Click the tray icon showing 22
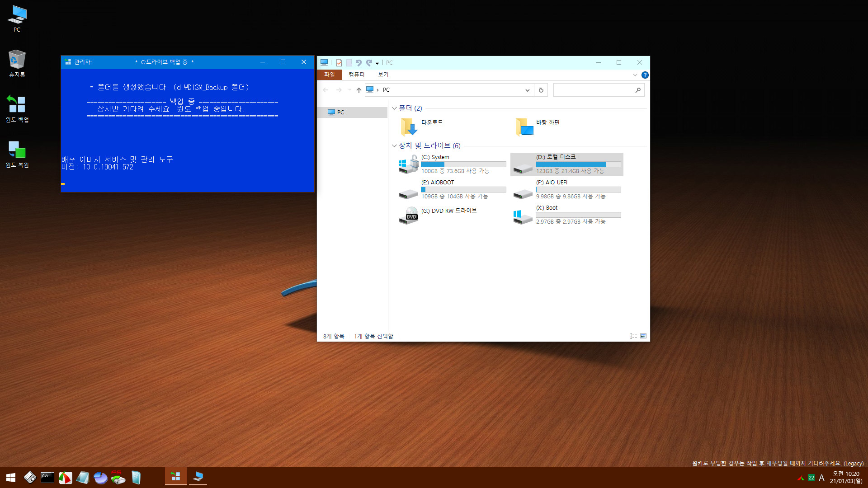Screen dimensions: 868x488 (811, 478)
